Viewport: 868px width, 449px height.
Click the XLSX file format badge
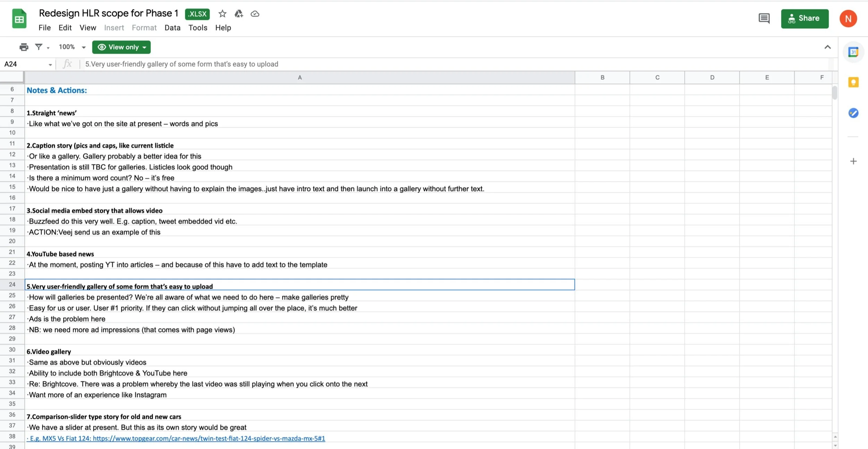pyautogui.click(x=197, y=14)
